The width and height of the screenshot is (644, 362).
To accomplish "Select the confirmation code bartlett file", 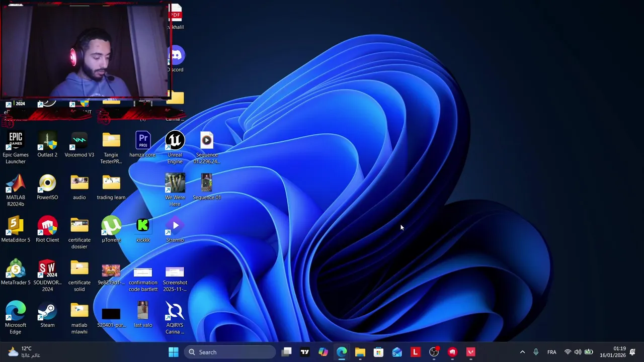I will tap(143, 280).
